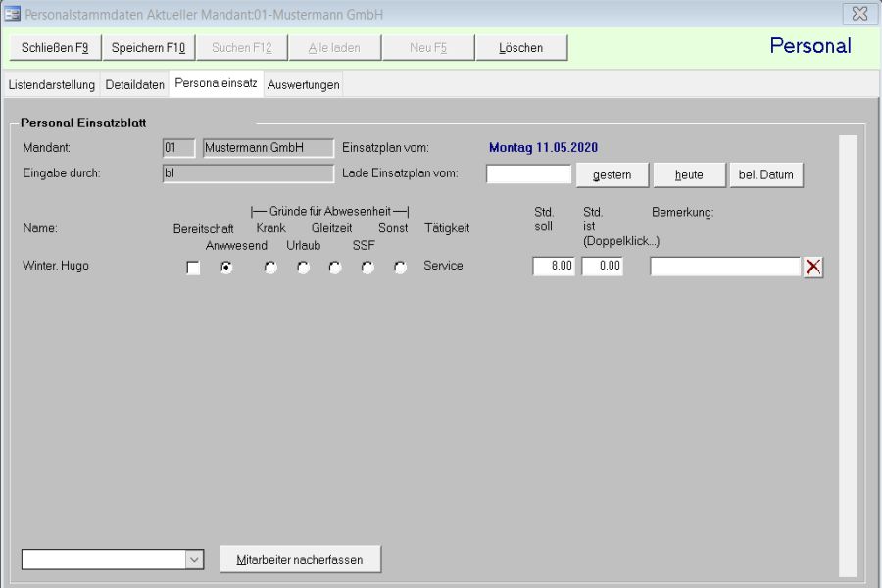
Task: Select Anwesend radio button for Winter, Hugo
Action: 226,268
